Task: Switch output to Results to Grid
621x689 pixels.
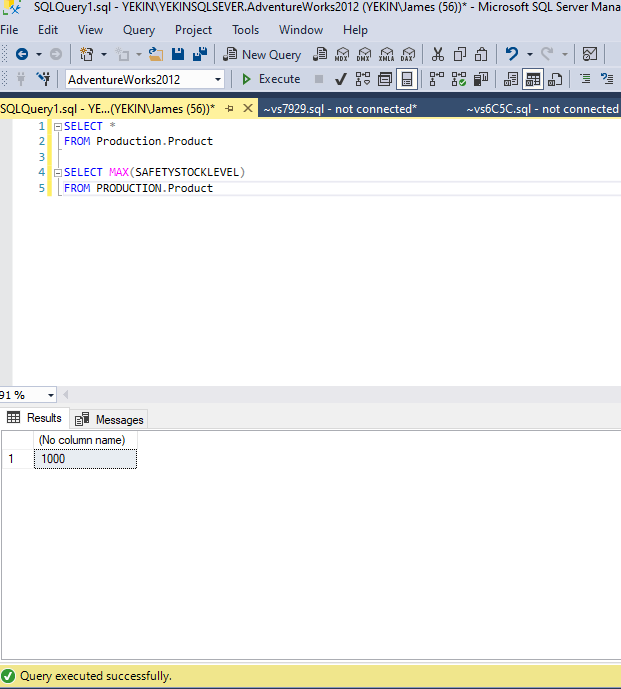Action: (x=533, y=80)
